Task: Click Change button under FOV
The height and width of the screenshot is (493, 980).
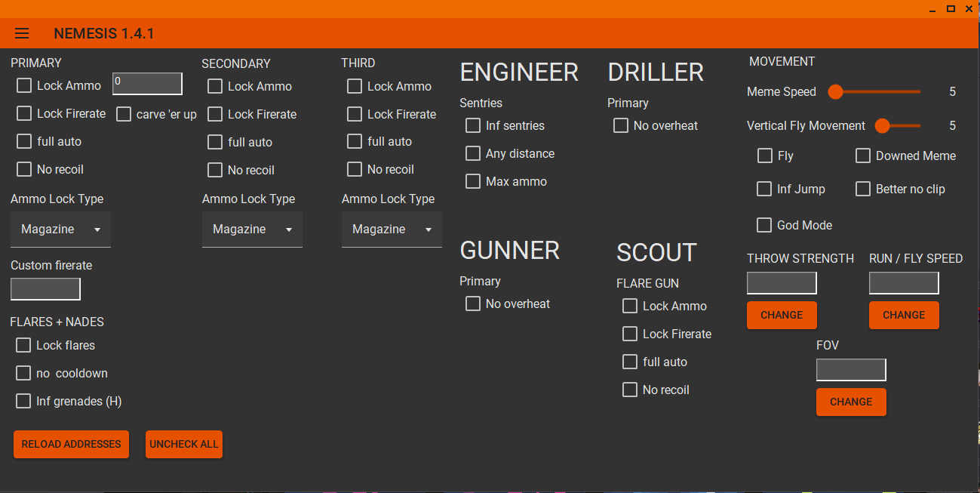Action: [x=851, y=402]
